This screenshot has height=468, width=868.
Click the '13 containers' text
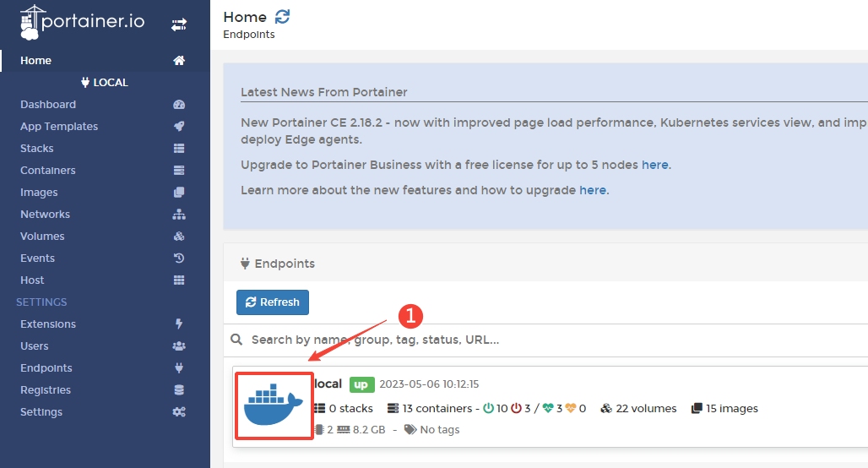(x=437, y=409)
